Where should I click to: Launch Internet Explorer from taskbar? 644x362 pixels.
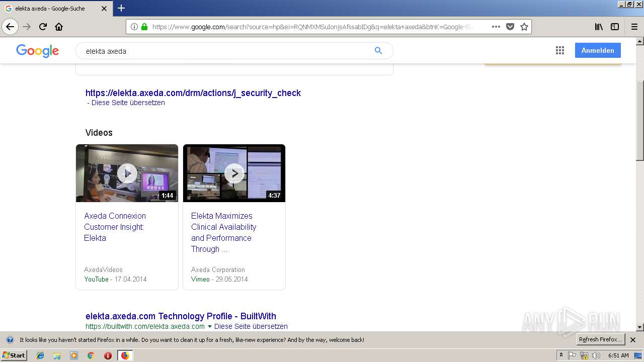click(x=40, y=355)
